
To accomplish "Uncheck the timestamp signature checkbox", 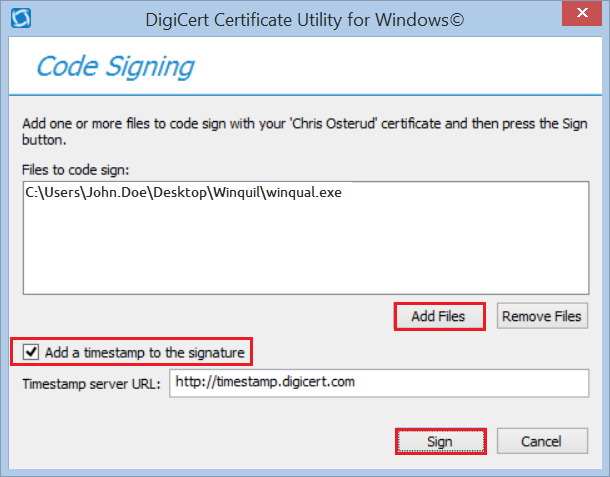I will [31, 352].
